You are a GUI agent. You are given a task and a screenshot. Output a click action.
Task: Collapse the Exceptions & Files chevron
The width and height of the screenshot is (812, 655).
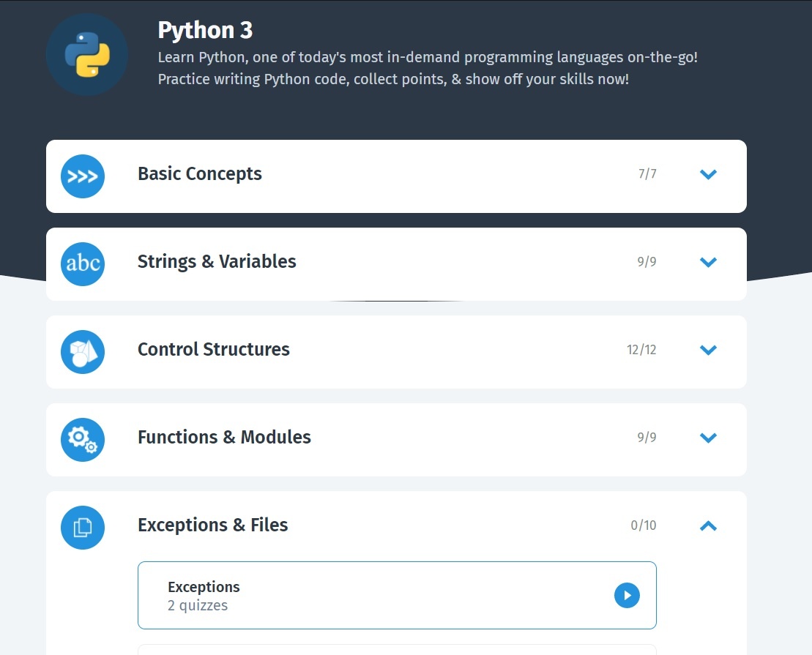(x=708, y=525)
